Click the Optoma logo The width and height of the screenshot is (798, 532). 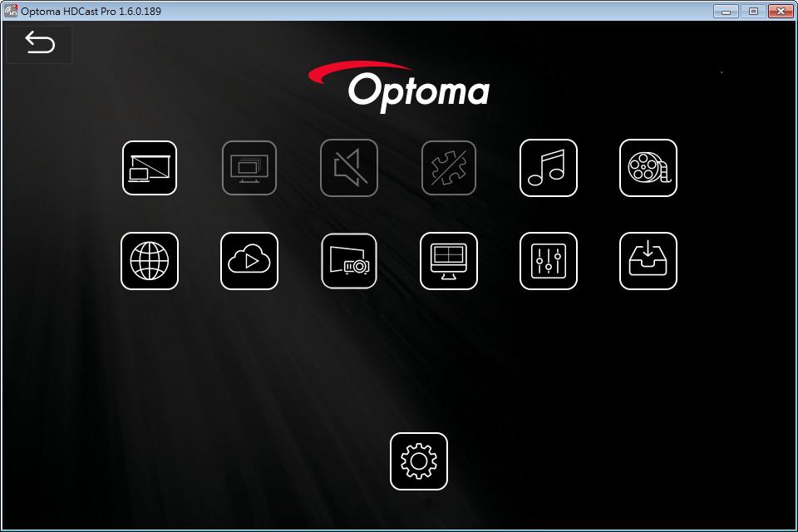pyautogui.click(x=399, y=86)
